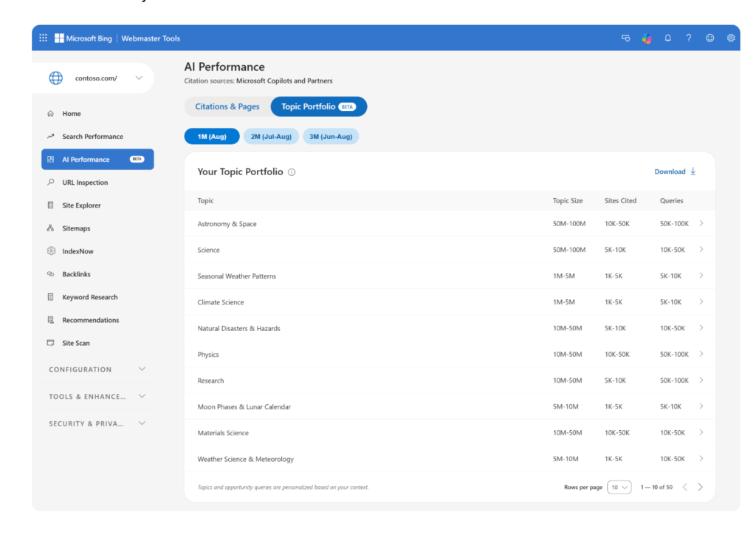756x535 pixels.
Task: Switch to the Citations & Pages tab
Action: click(x=227, y=106)
